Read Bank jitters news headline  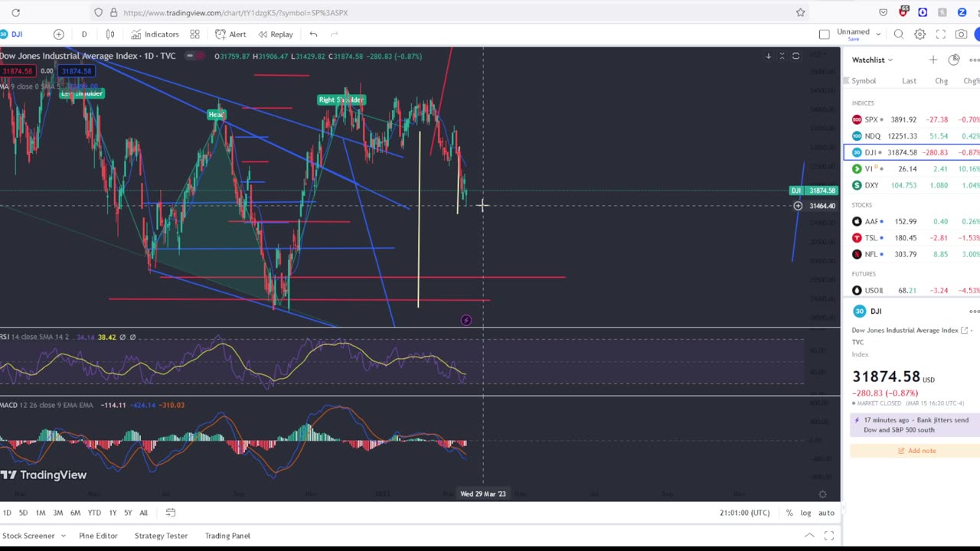click(x=915, y=425)
